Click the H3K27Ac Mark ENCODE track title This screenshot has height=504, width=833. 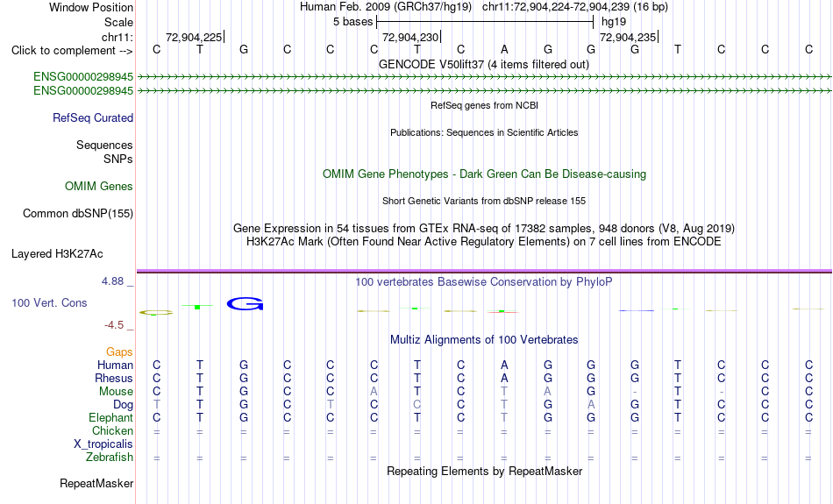(x=484, y=242)
